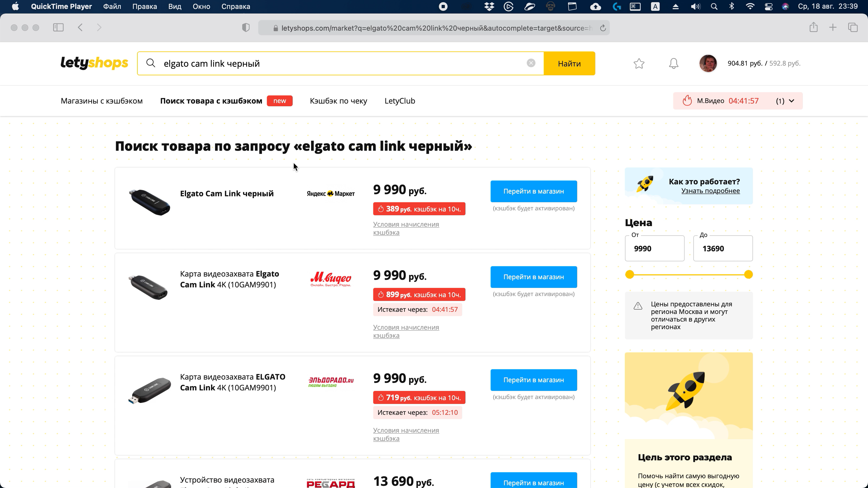Image resolution: width=868 pixels, height=488 pixels.
Task: Expand М.Видео active cashback dropdown
Action: [x=738, y=101]
